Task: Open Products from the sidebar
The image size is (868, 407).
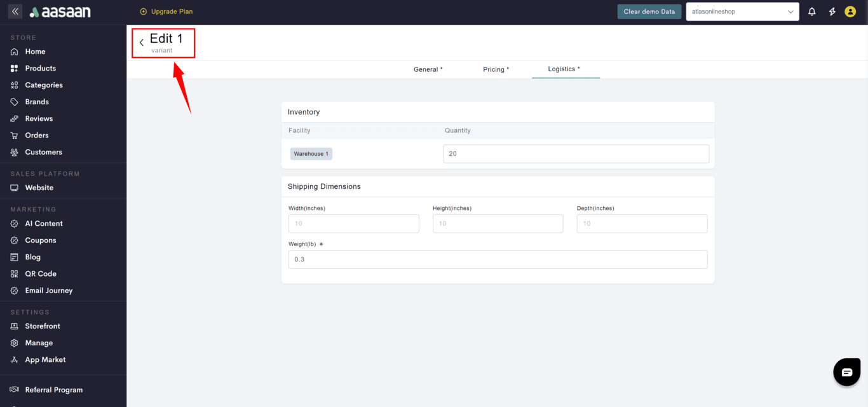Action: tap(40, 68)
